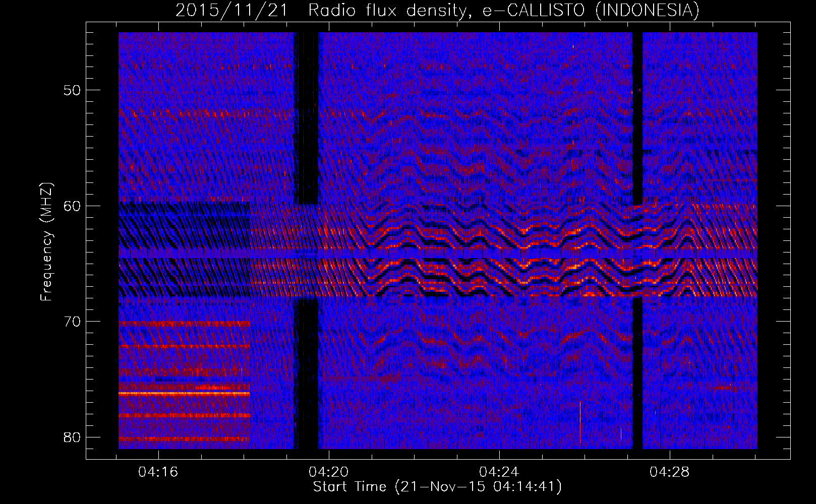This screenshot has width=816, height=504.
Task: Select the 60 frequency tick label
Action: (x=73, y=206)
